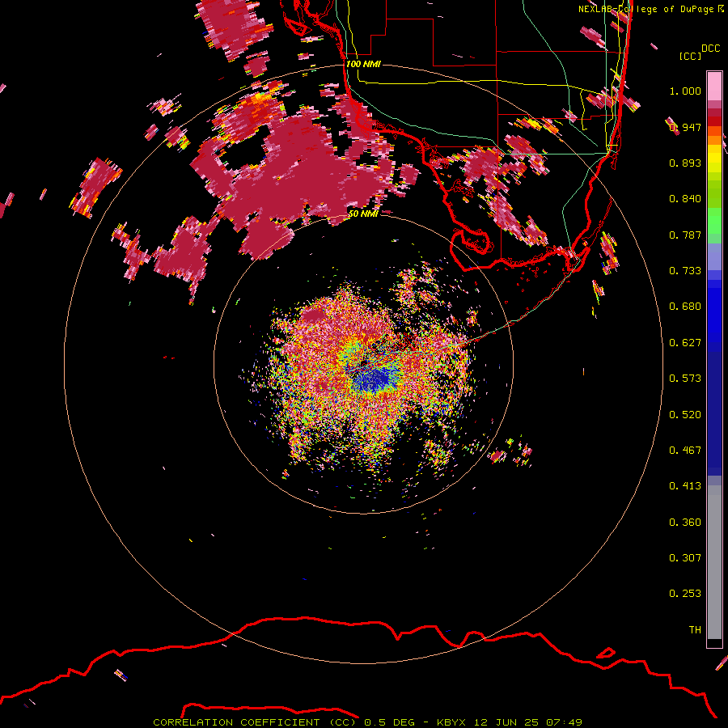The height and width of the screenshot is (728, 728).
Task: Click the 0.253 color scale value
Action: (x=685, y=594)
